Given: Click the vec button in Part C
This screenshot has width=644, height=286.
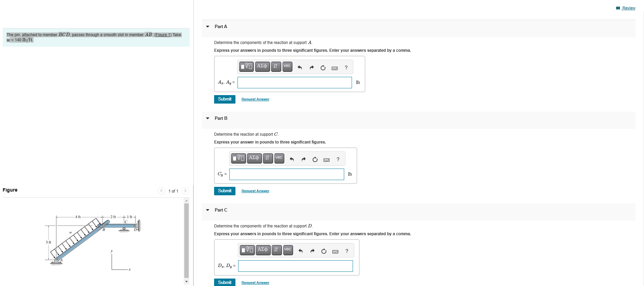Looking at the screenshot, I should click(x=288, y=250).
